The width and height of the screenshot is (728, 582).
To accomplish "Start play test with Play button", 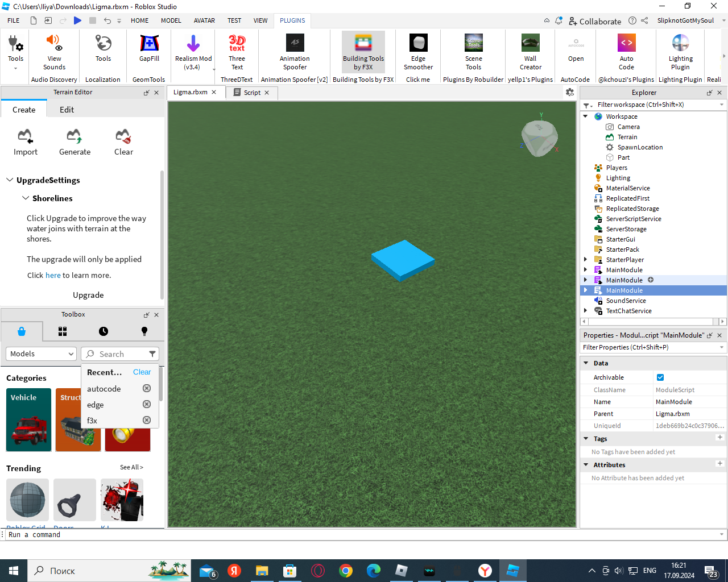I will 77,20.
